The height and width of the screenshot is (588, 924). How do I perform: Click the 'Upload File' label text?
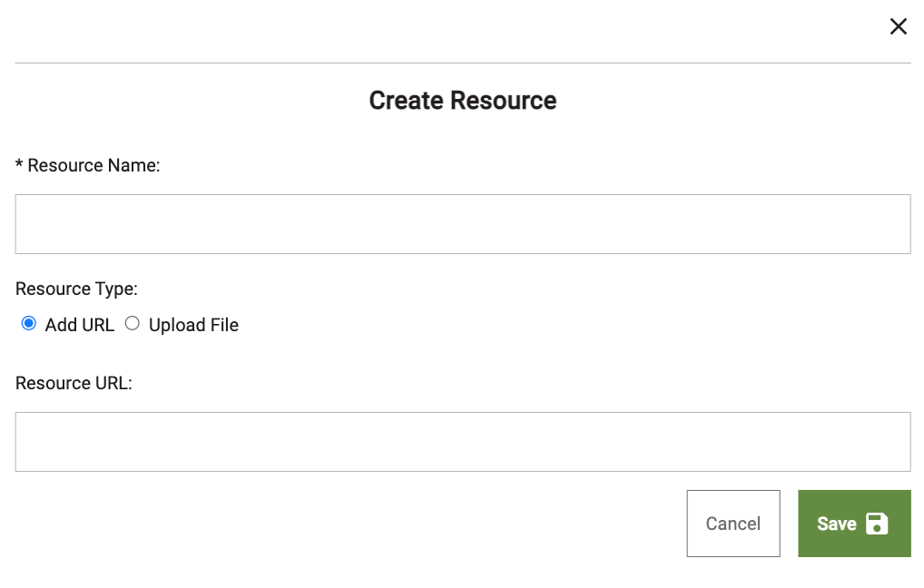click(193, 325)
